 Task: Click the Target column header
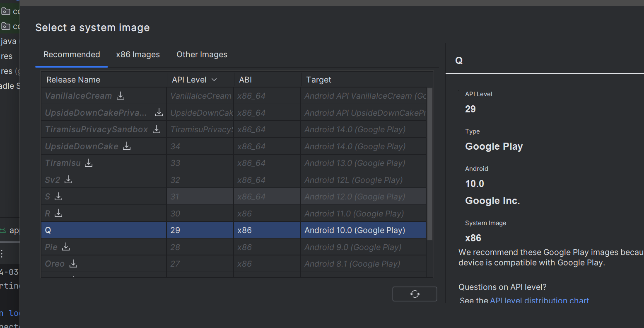318,80
